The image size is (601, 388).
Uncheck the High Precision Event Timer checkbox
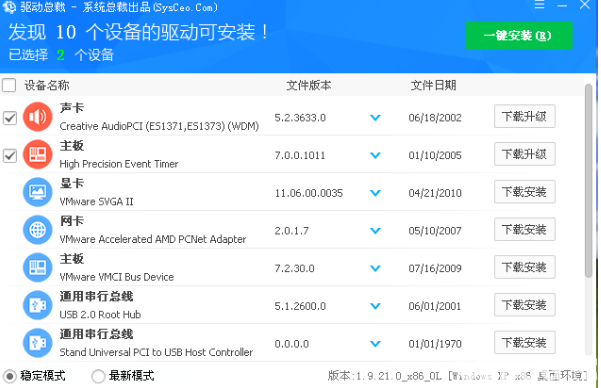pos(10,156)
